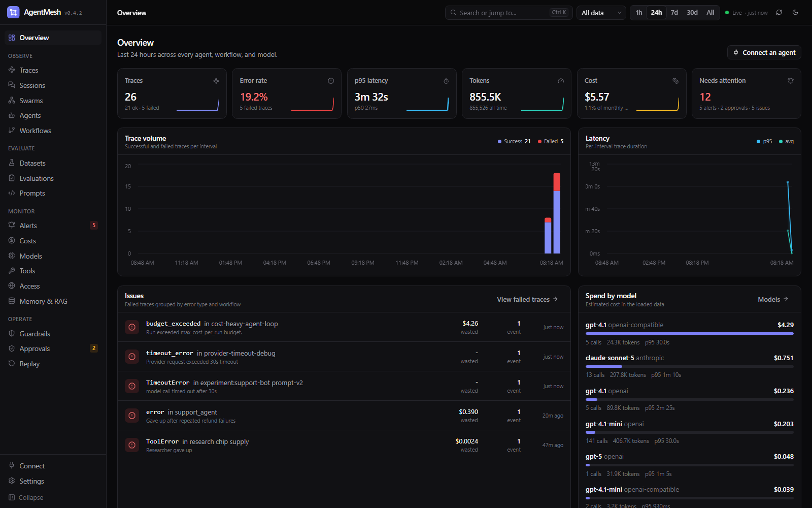This screenshot has height=508, width=812.
Task: Click the $5.57 cost value
Action: pyautogui.click(x=597, y=97)
